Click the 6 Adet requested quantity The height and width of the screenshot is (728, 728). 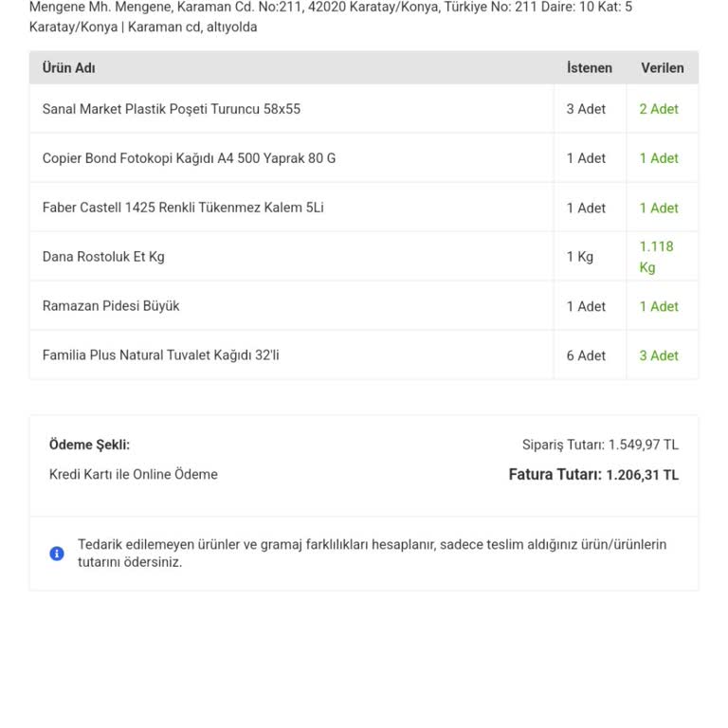coord(586,355)
